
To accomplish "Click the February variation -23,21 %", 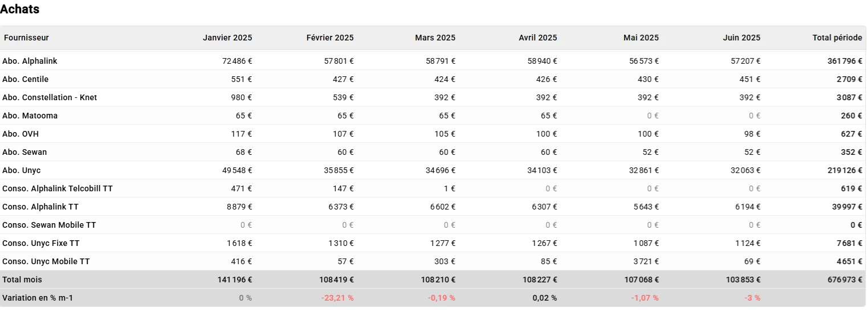I will tap(337, 298).
